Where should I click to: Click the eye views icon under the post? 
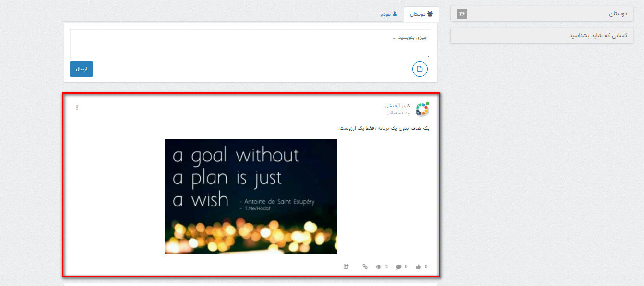(378, 267)
